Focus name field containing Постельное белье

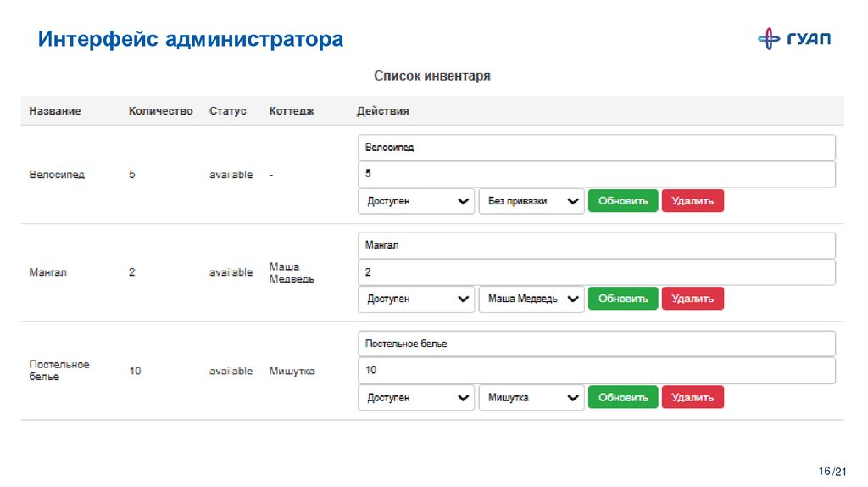[596, 344]
